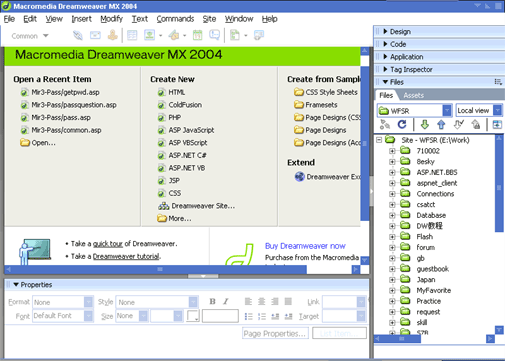Click the Email Link icon

point(95,35)
